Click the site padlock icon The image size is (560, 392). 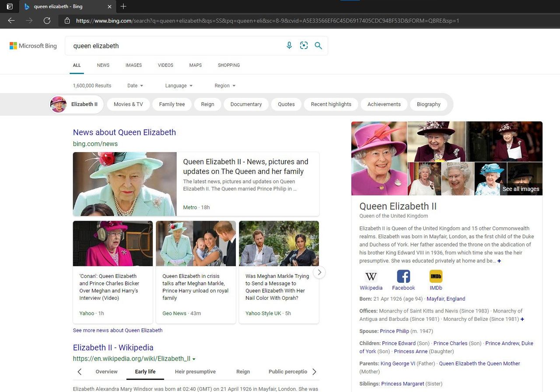(x=67, y=21)
